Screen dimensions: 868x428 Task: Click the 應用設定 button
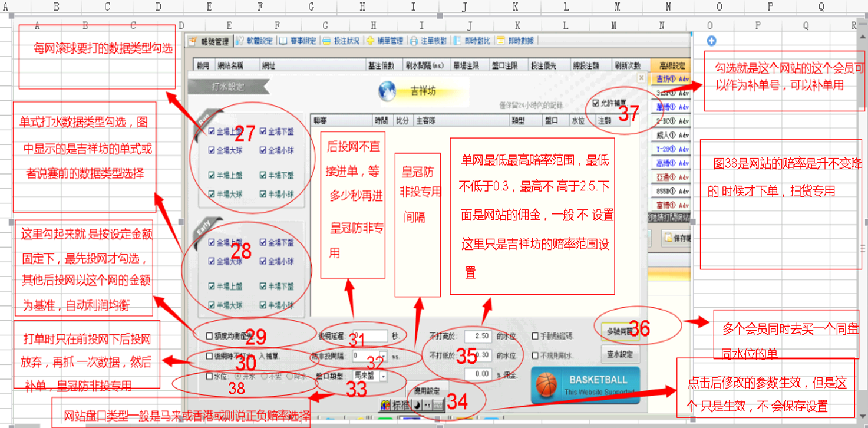(x=427, y=390)
